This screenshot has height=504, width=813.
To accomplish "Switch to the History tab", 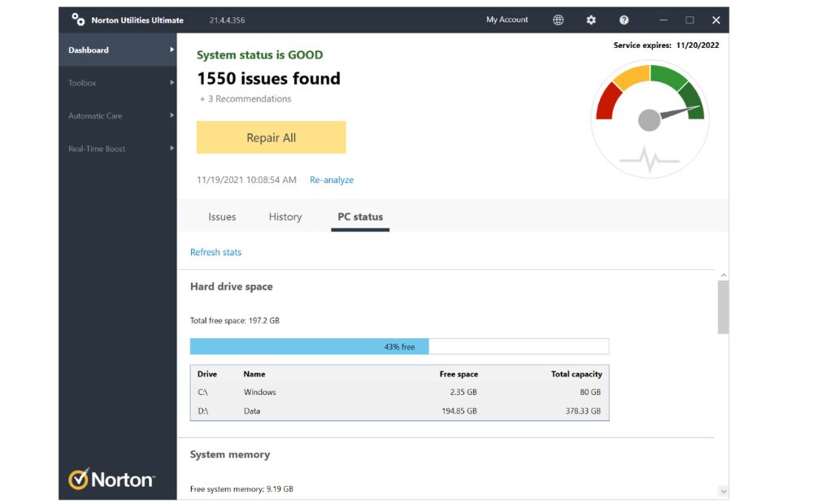I will (285, 217).
